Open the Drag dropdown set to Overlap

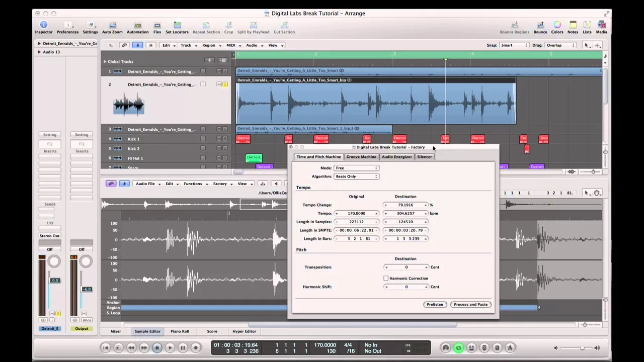(x=560, y=45)
